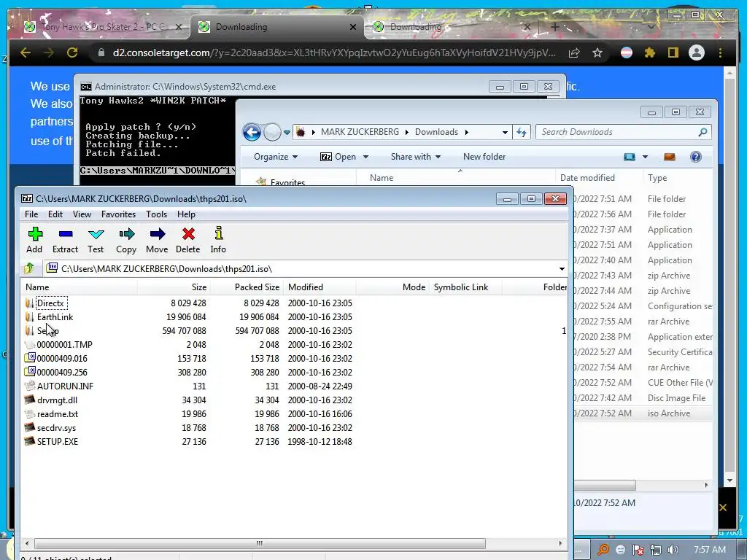Click the Explorer refresh arrows button

[522, 133]
